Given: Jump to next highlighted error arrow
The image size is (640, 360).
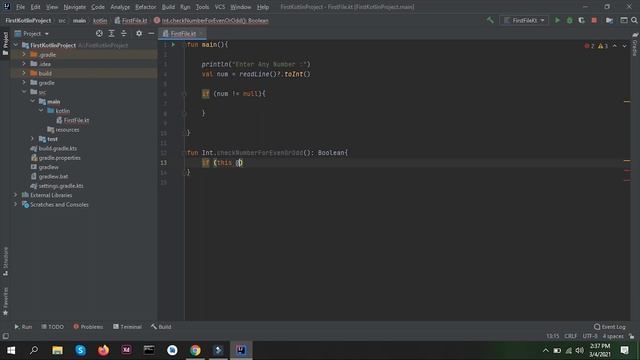Looking at the screenshot, I should click(x=624, y=46).
